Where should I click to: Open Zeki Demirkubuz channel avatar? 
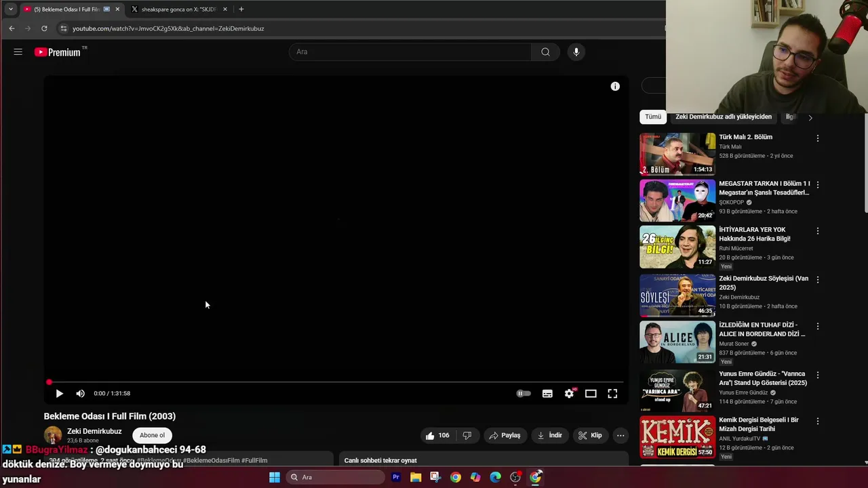pyautogui.click(x=53, y=435)
